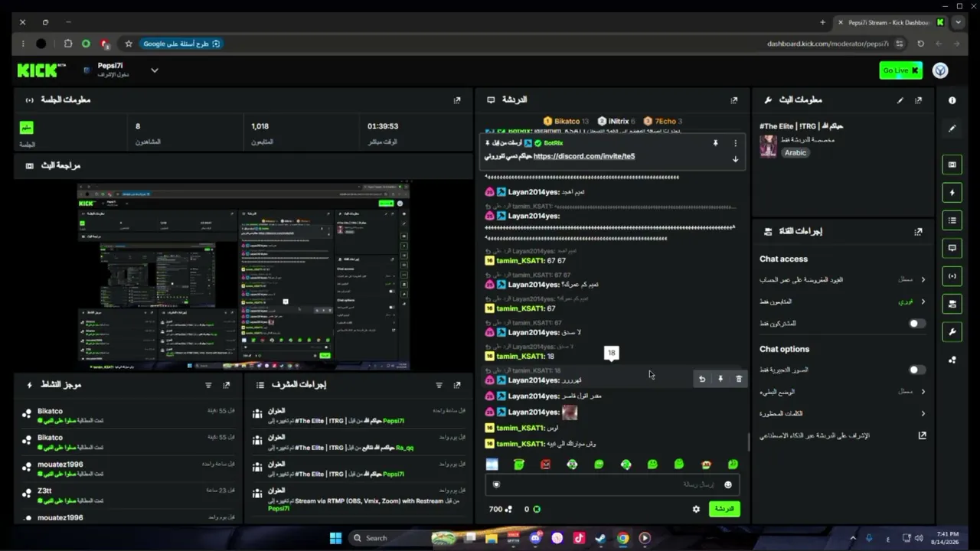Open chat settings gear
Screen dimensions: 980x551
696,509
